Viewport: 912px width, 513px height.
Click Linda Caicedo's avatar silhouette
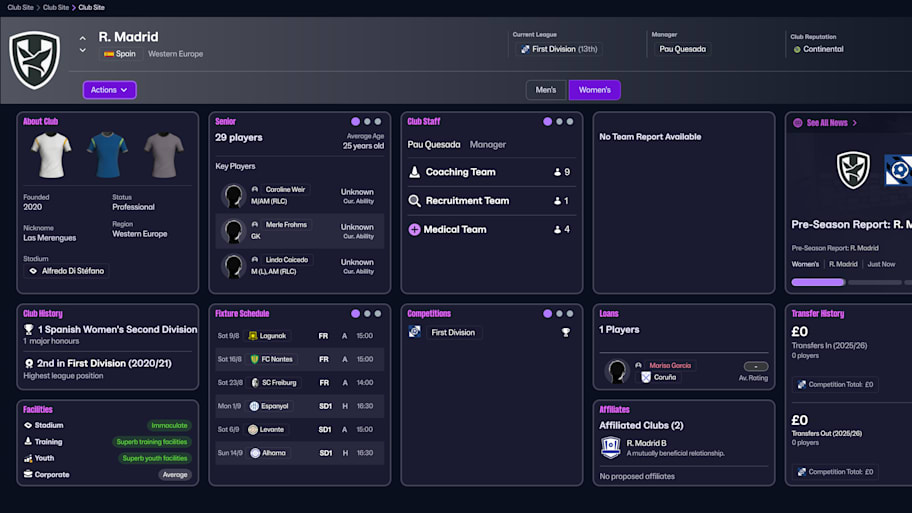click(233, 266)
